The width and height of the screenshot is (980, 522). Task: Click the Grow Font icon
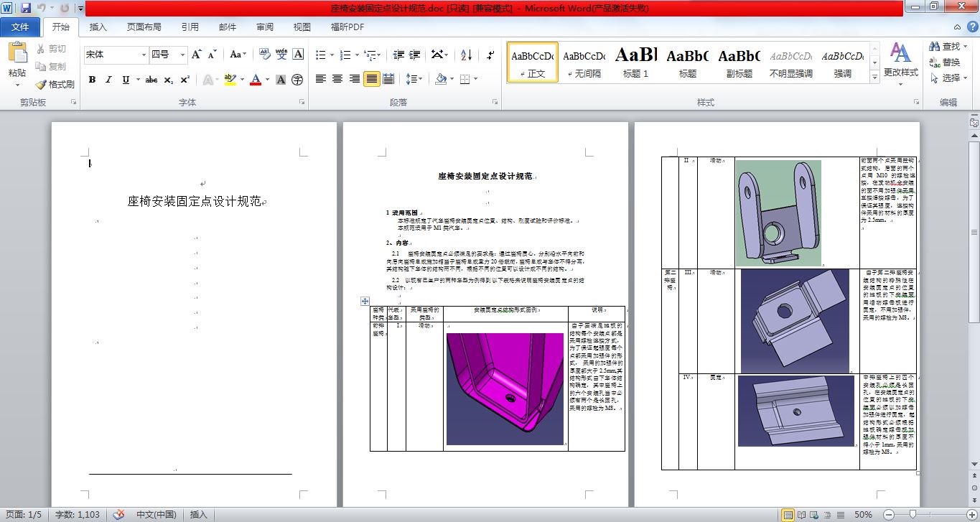[196, 55]
